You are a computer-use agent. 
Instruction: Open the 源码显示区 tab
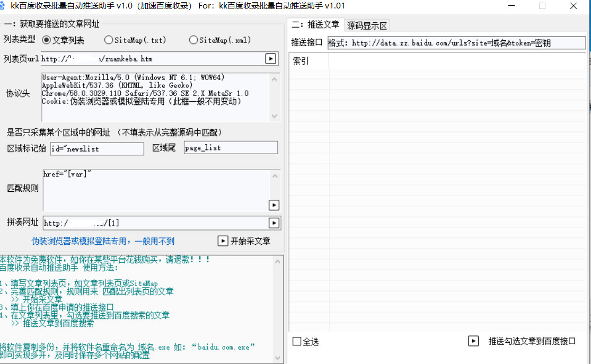(x=367, y=25)
